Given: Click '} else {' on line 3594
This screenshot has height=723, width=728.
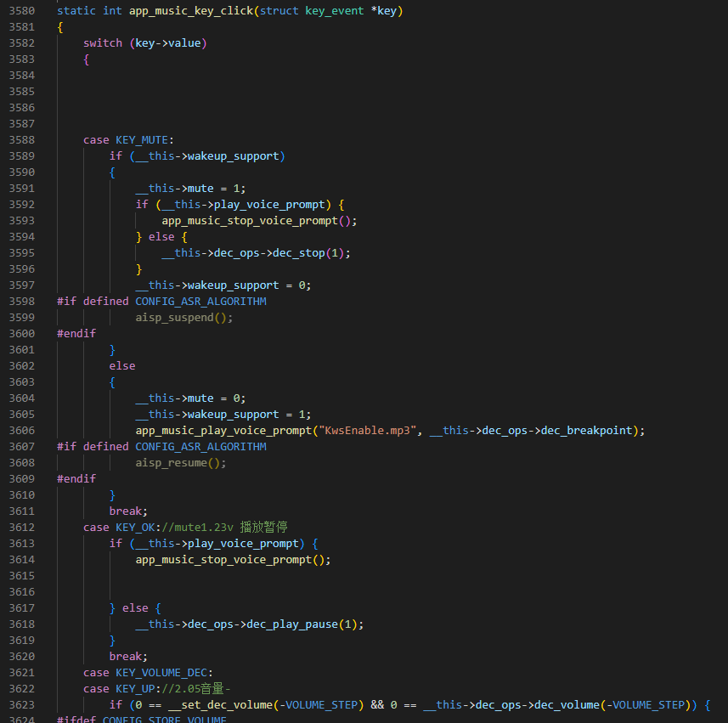Looking at the screenshot, I should click(161, 237).
